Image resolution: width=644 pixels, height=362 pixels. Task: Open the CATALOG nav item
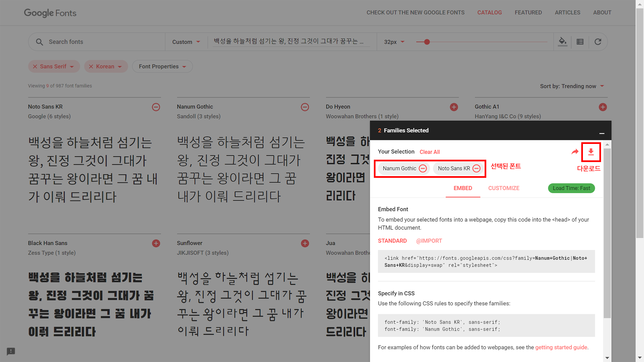(489, 12)
